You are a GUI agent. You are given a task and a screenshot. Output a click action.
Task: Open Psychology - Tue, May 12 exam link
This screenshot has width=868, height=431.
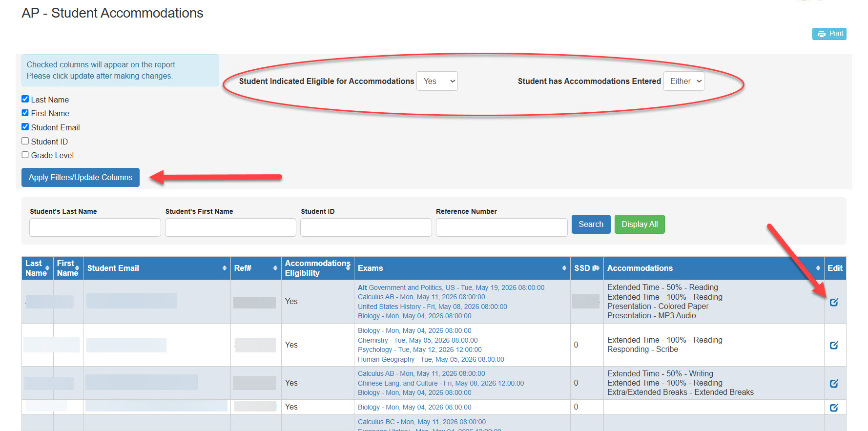pyautogui.click(x=420, y=349)
